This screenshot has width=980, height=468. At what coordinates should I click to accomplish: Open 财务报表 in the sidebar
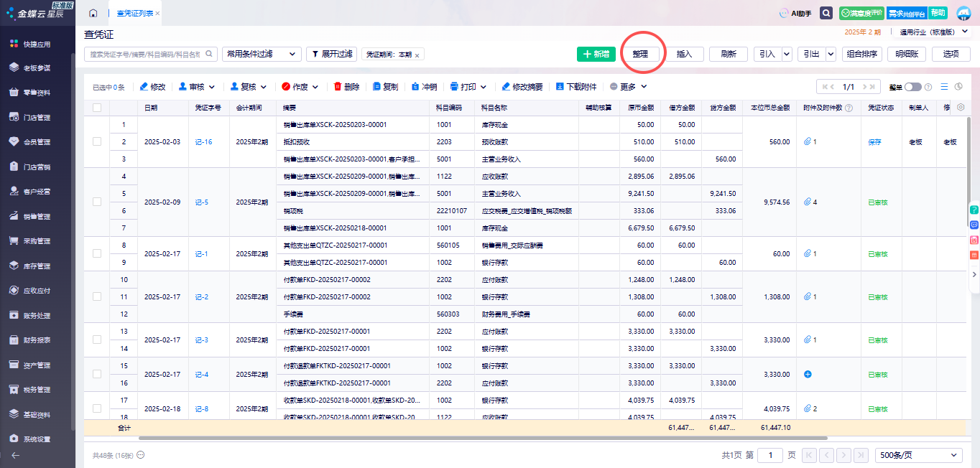click(37, 340)
